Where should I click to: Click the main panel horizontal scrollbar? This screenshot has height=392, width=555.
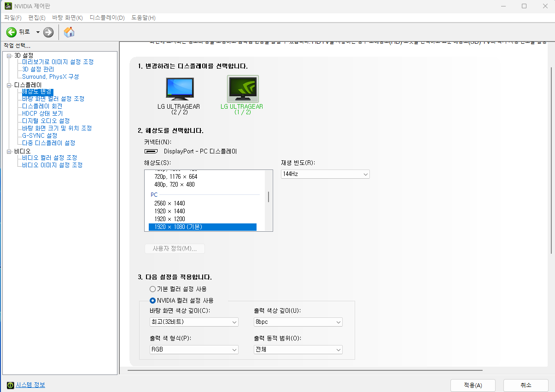(x=305, y=370)
